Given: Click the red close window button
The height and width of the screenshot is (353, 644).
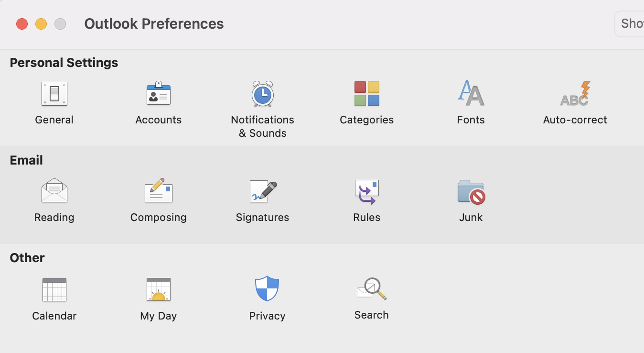Looking at the screenshot, I should point(22,24).
